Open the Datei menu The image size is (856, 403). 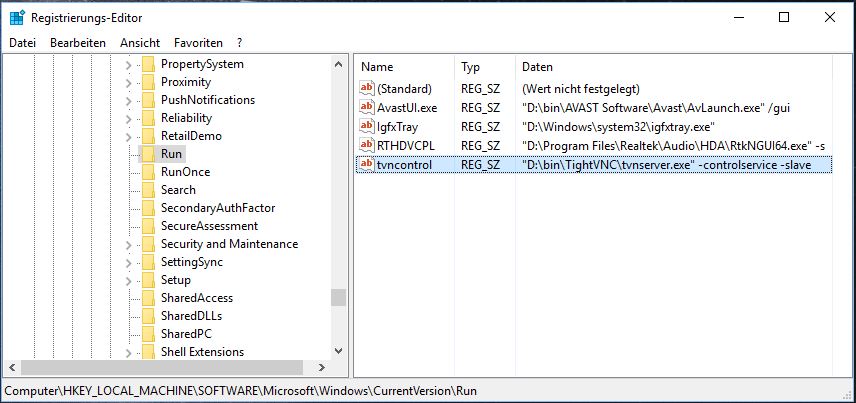22,43
